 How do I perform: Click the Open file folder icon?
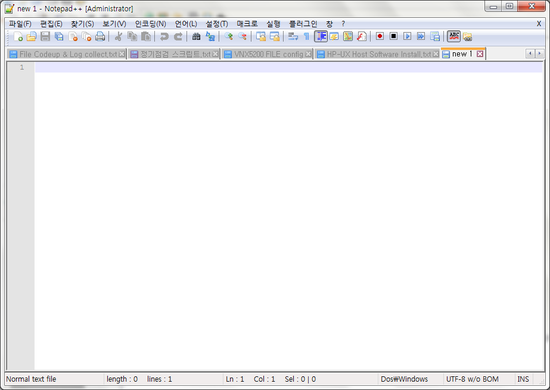click(32, 36)
